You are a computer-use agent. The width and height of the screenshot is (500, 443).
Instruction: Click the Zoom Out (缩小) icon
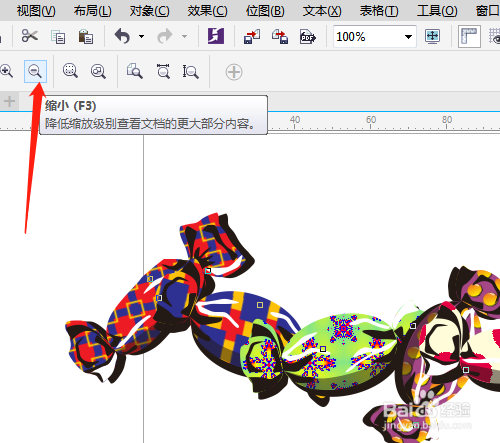pos(35,71)
